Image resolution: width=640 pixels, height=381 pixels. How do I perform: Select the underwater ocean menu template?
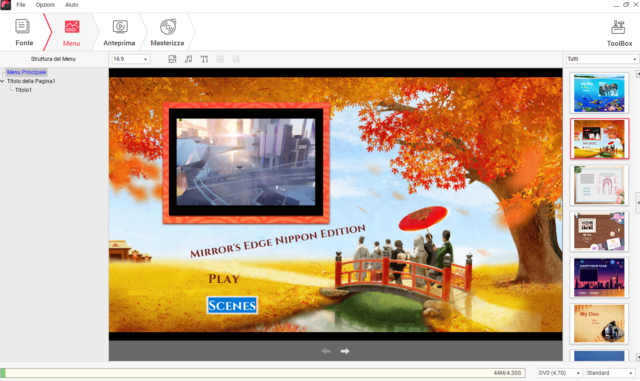coord(599,93)
